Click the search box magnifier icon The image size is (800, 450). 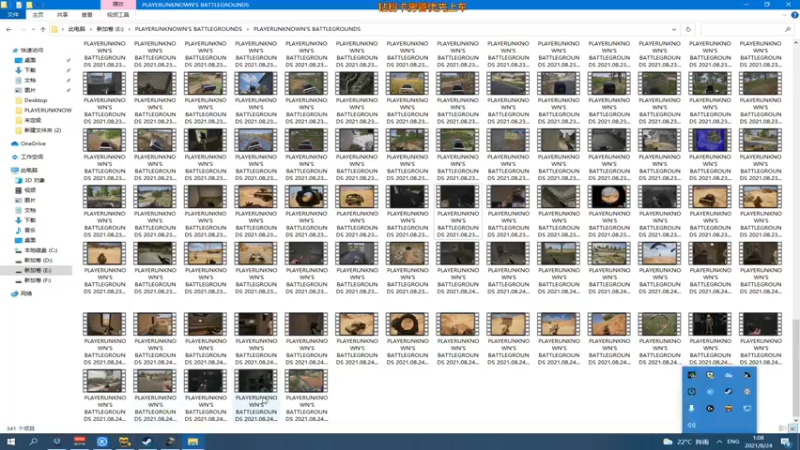(x=788, y=30)
